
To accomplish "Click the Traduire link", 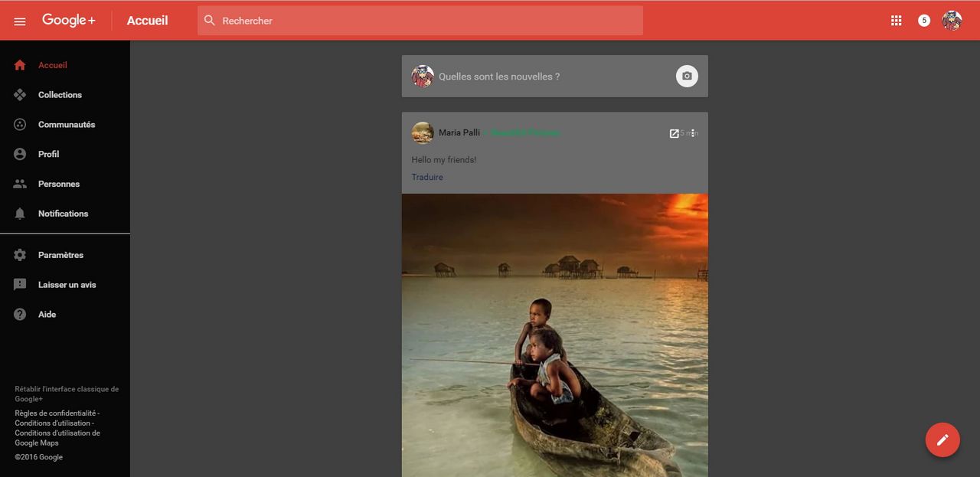I will [x=427, y=177].
